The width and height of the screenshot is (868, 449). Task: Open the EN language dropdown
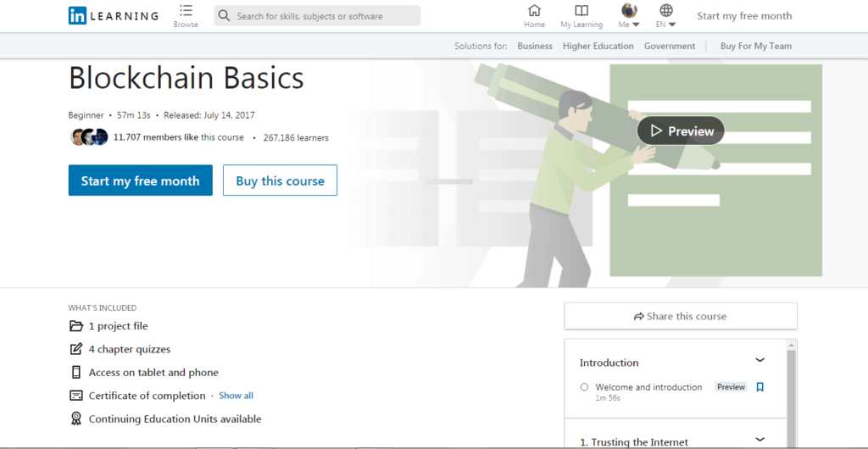672,25
